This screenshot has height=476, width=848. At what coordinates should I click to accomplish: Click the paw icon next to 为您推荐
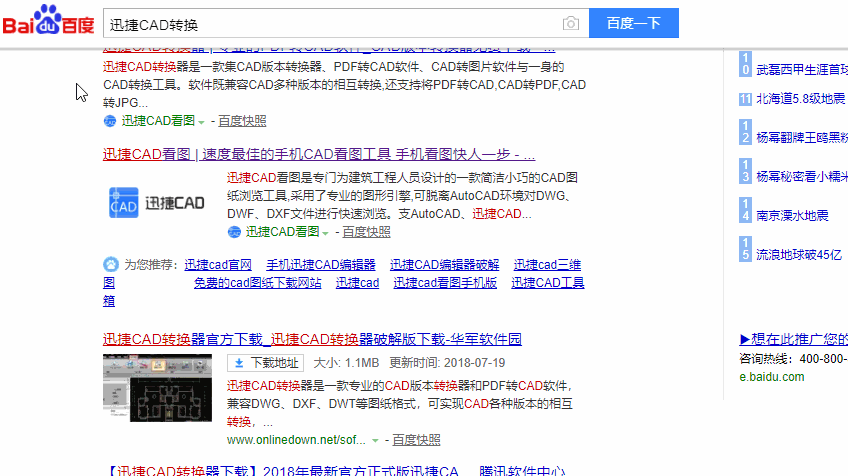click(x=111, y=265)
